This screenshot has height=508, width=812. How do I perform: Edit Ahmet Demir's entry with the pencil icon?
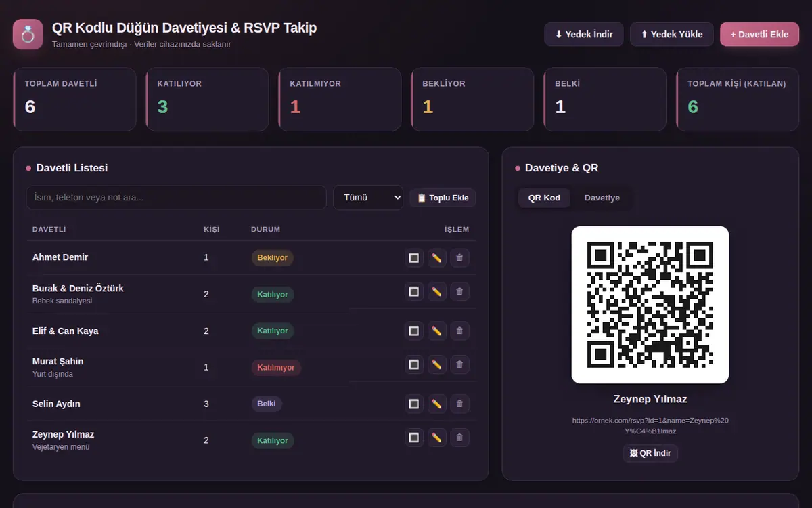point(437,257)
